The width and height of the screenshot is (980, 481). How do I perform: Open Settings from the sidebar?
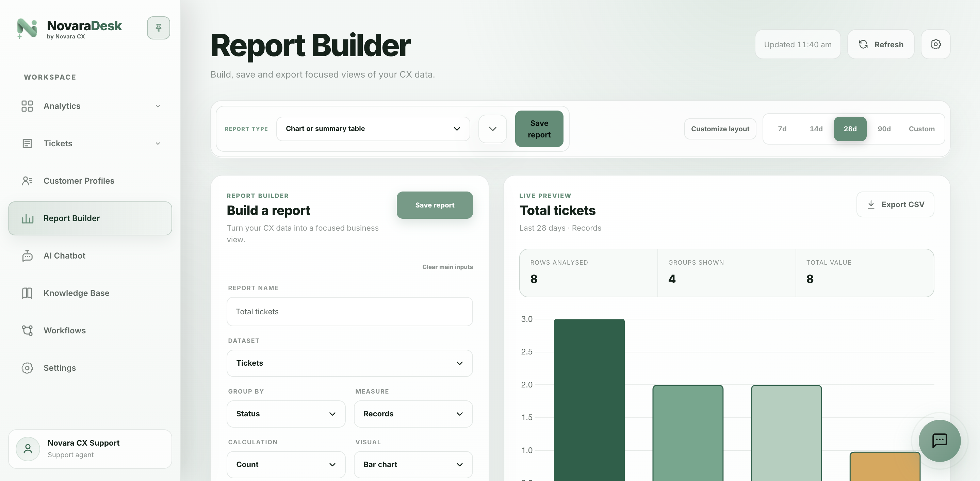pos(90,368)
